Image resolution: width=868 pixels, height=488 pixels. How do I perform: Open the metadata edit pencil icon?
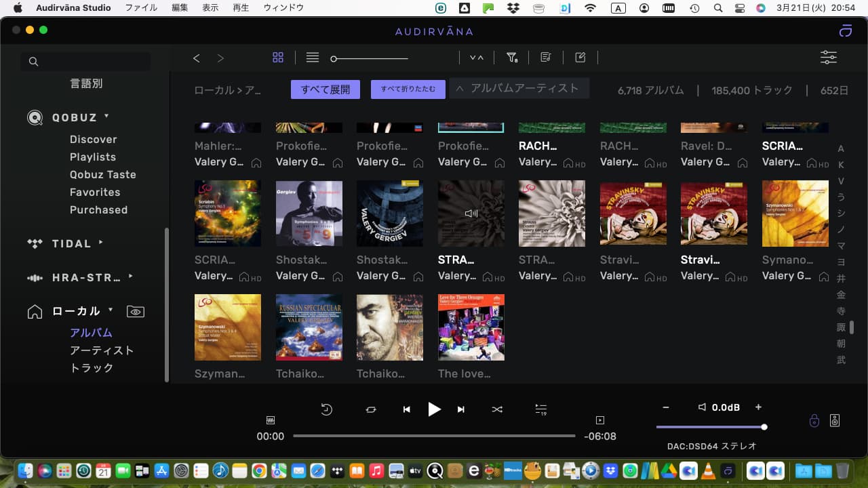click(580, 58)
